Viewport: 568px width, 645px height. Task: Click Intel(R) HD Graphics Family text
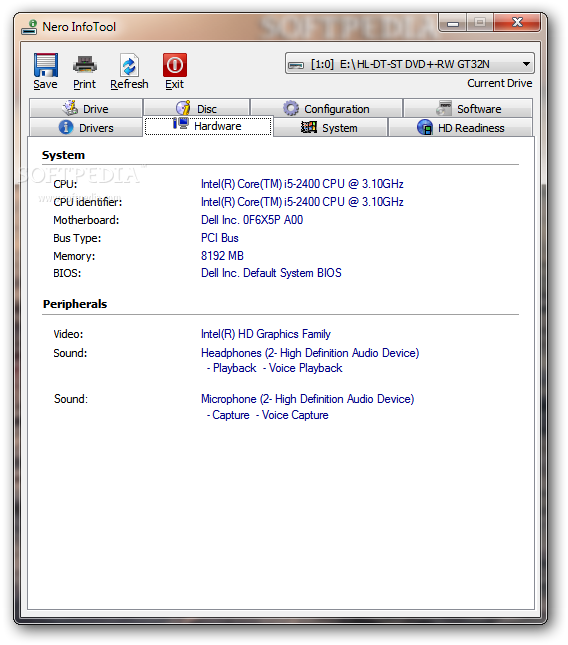coord(266,334)
